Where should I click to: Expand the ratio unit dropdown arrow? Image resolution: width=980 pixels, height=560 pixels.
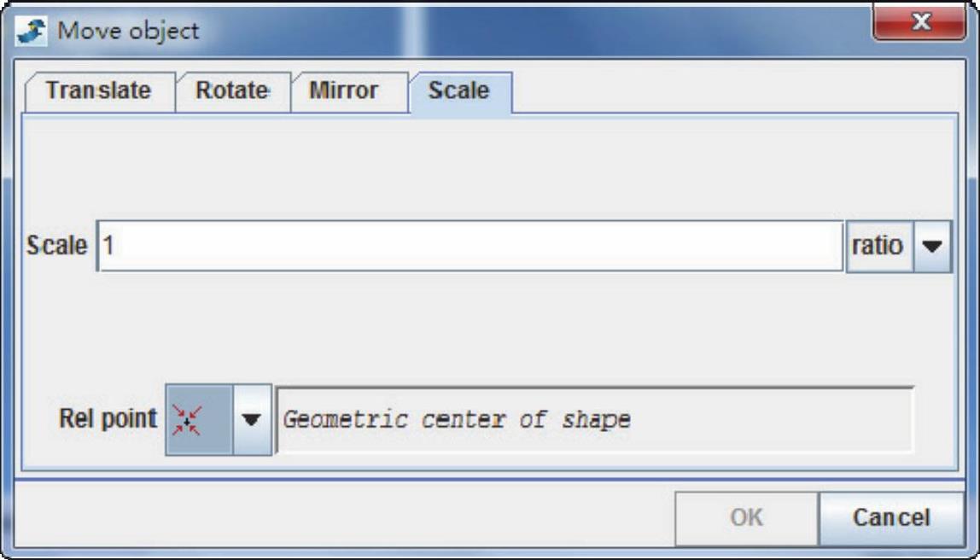point(932,247)
